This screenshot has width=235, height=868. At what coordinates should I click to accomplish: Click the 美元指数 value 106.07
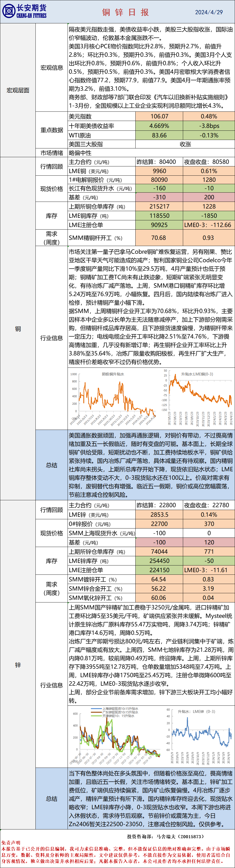coord(159,116)
